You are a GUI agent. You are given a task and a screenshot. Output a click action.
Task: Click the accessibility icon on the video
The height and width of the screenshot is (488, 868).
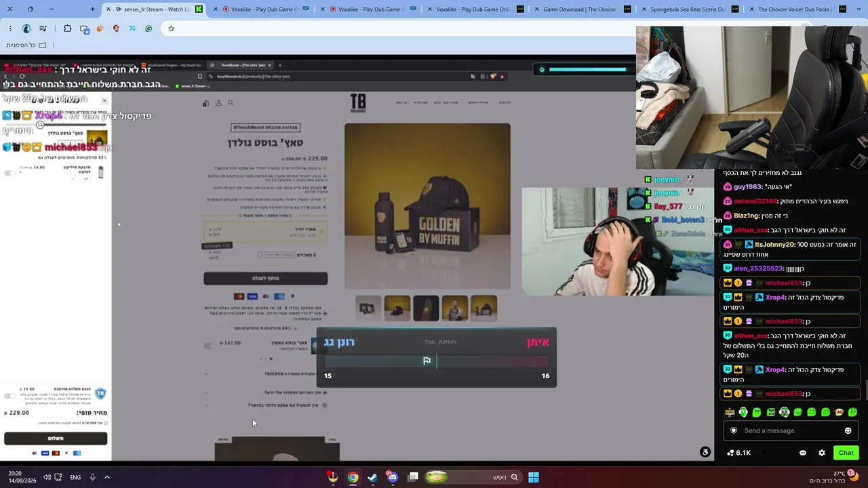(705, 452)
